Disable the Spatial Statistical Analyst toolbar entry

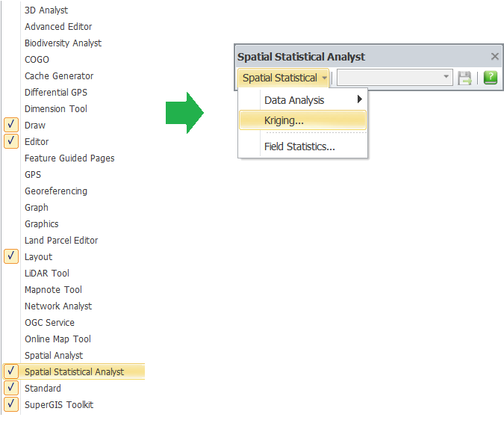tap(11, 371)
